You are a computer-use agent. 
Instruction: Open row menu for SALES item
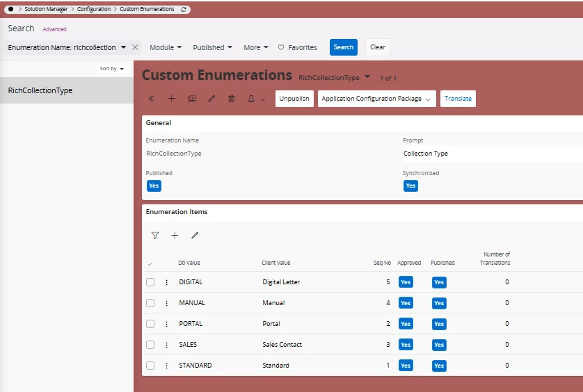click(166, 345)
